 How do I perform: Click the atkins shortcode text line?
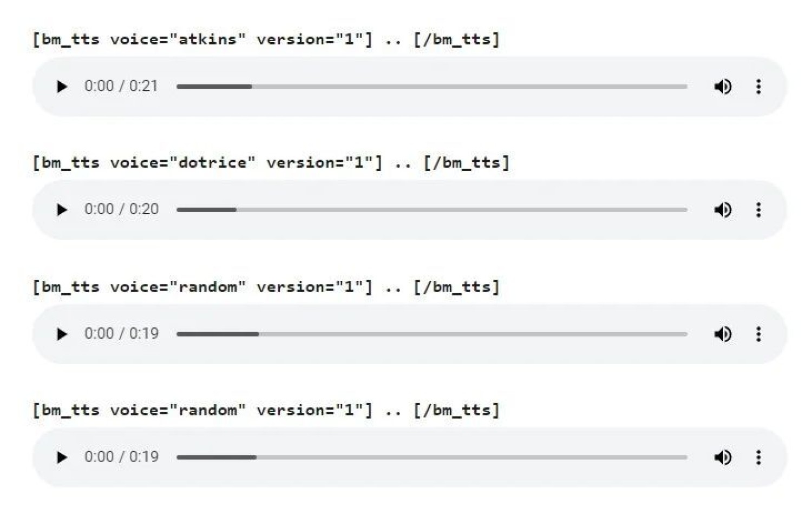click(265, 39)
